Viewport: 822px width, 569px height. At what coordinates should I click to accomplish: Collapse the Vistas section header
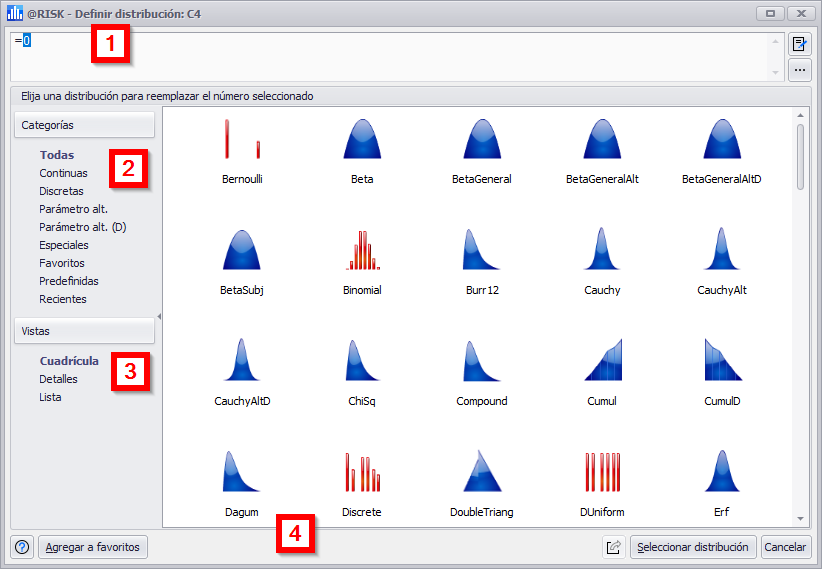pos(84,331)
